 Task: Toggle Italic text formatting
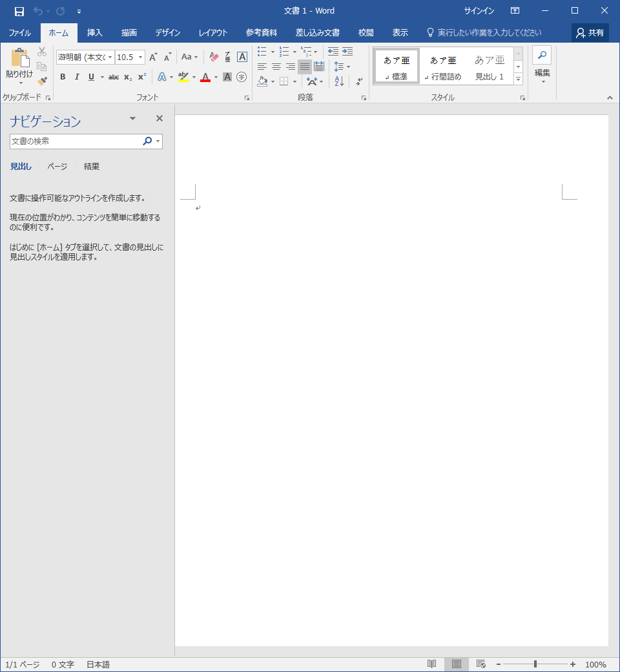pyautogui.click(x=77, y=78)
